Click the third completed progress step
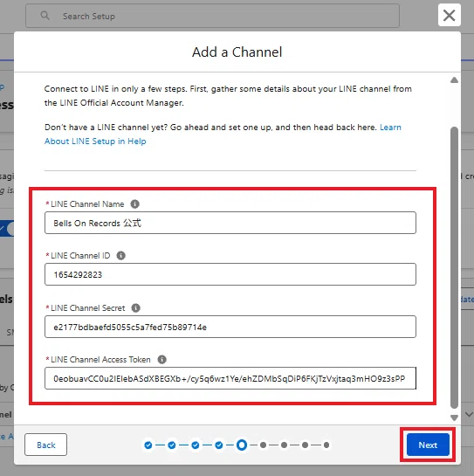Screen dimensions: 474x476 (x=196, y=445)
